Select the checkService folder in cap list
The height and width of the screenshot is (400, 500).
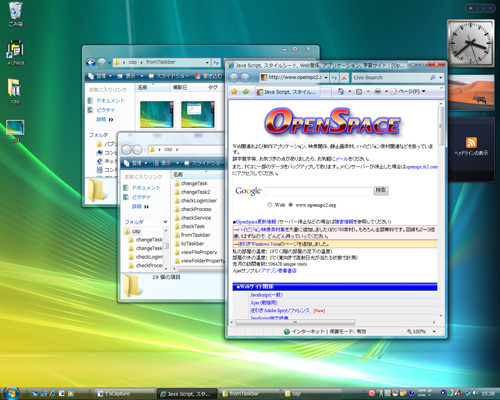coord(193,218)
